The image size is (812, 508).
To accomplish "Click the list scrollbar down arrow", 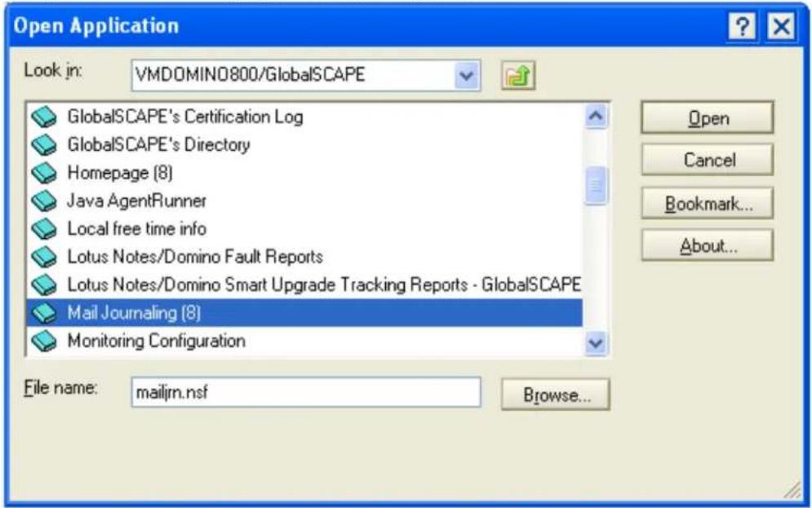I will 596,343.
